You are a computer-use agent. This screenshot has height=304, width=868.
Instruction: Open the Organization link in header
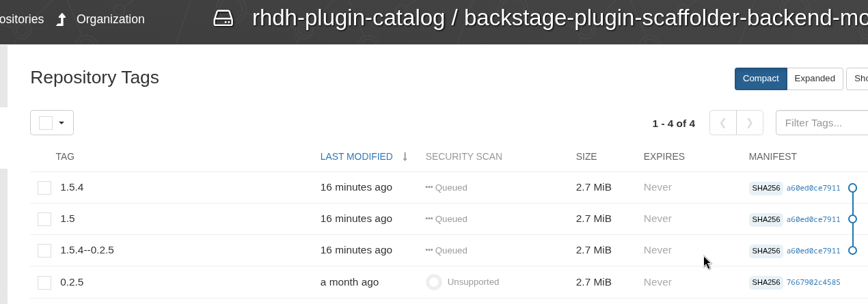pos(110,19)
